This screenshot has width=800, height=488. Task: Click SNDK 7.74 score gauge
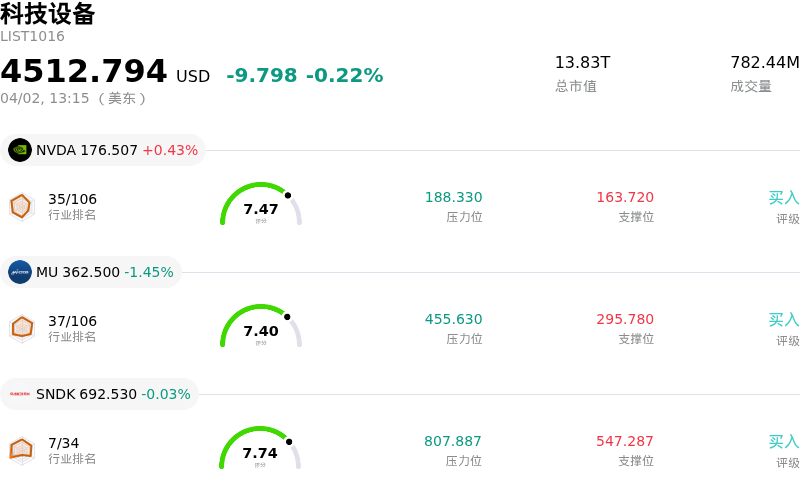click(260, 450)
